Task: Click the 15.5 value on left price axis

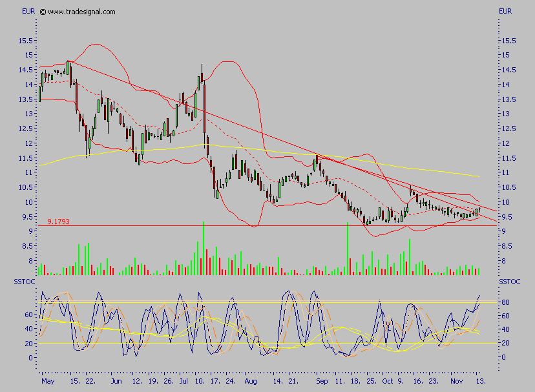Action: pyautogui.click(x=26, y=40)
